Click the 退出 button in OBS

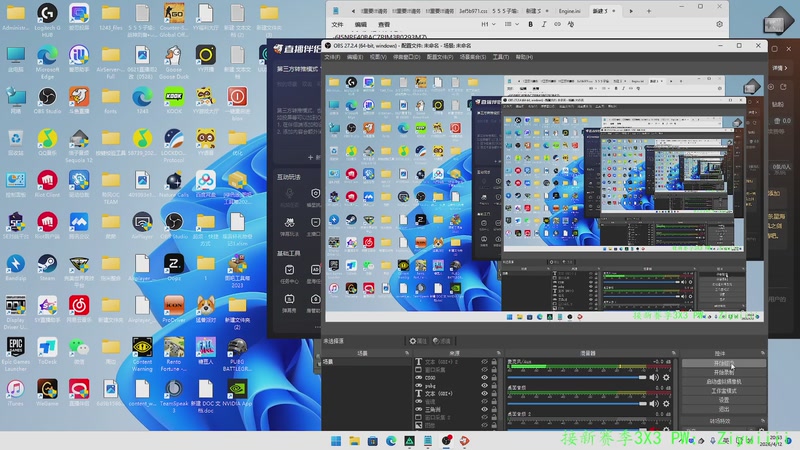(723, 409)
